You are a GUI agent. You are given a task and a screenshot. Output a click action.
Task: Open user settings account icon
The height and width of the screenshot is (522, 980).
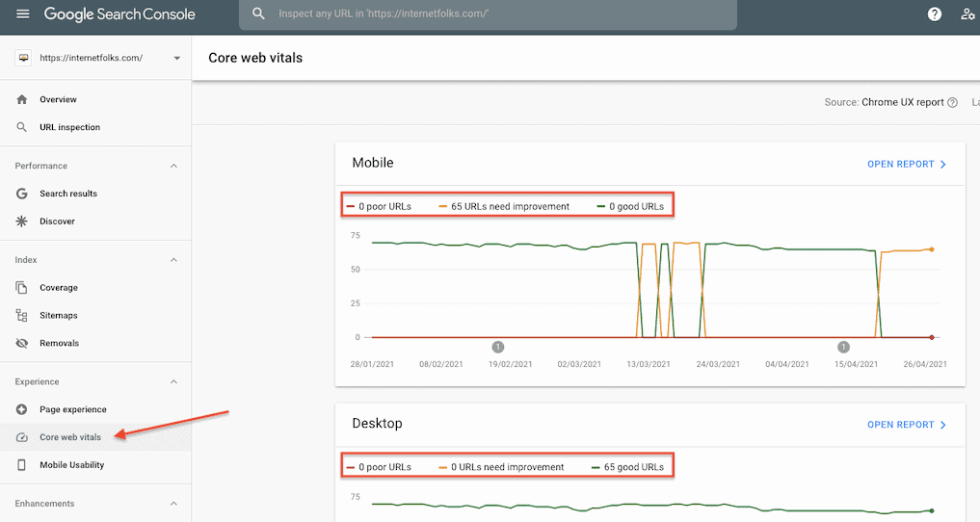coord(967,14)
